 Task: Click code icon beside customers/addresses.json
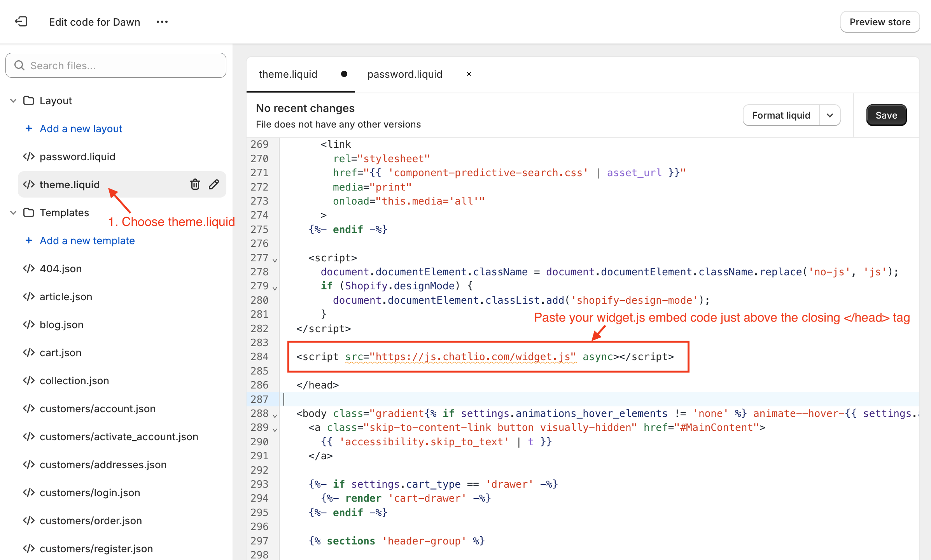(x=29, y=464)
